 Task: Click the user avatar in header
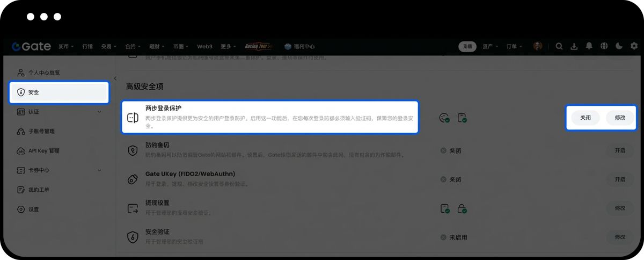538,46
